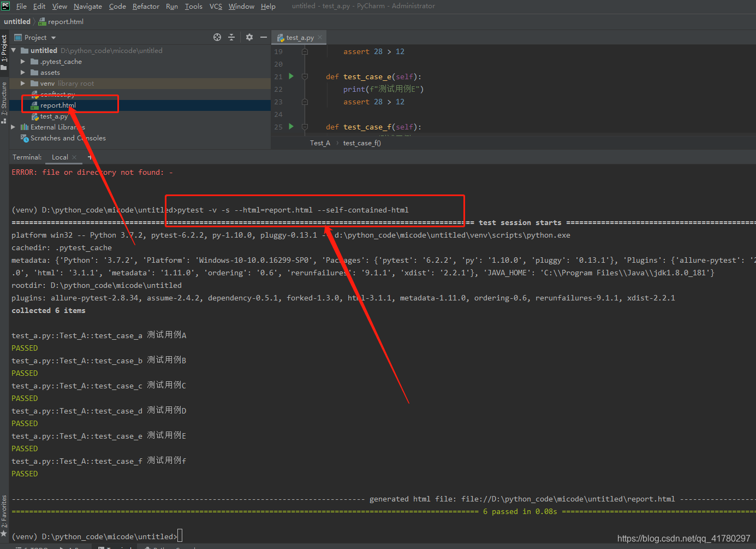The width and height of the screenshot is (756, 549).
Task: Toggle the 1: Project tool window button
Action: (x=4, y=53)
